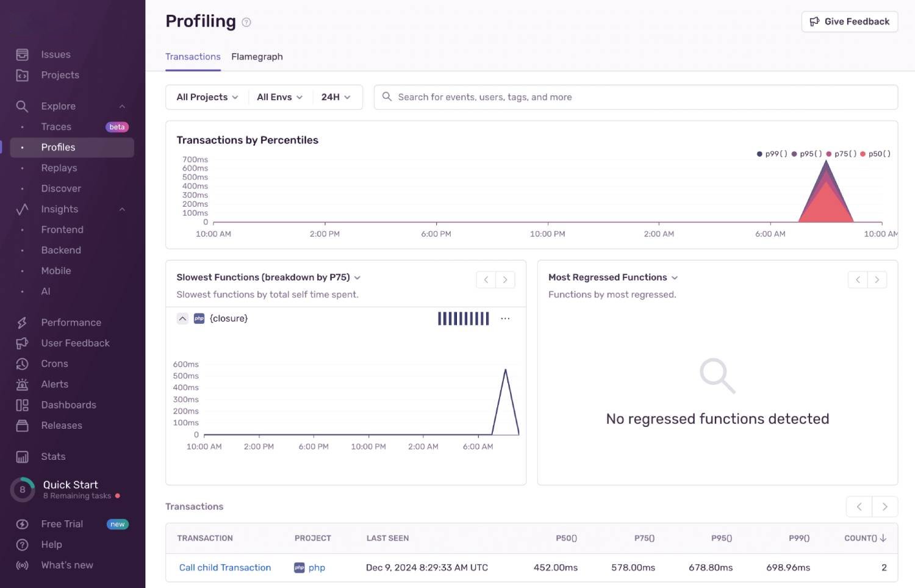Select the Projects icon in the sidebar

(x=22, y=75)
